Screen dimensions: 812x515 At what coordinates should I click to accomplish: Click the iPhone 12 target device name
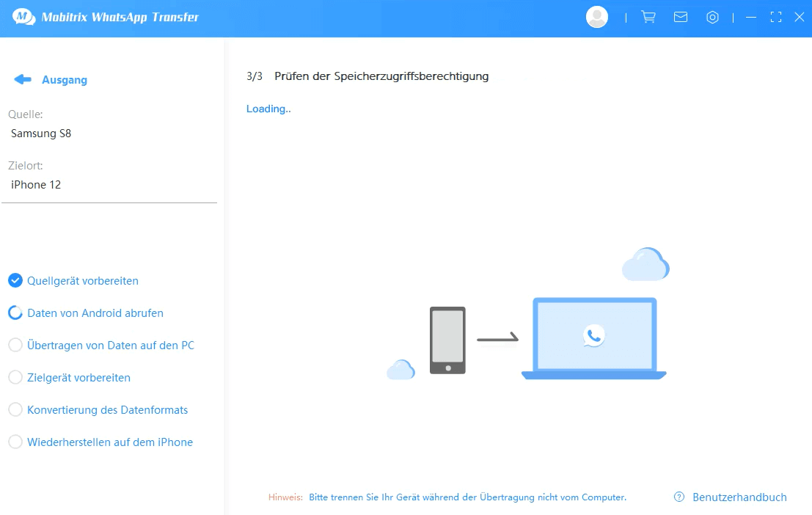(x=35, y=184)
